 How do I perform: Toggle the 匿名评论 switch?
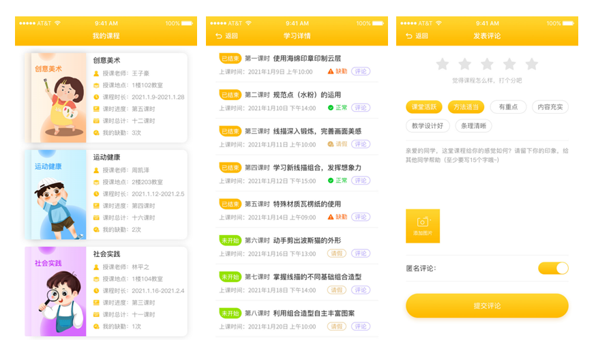pyautogui.click(x=553, y=268)
